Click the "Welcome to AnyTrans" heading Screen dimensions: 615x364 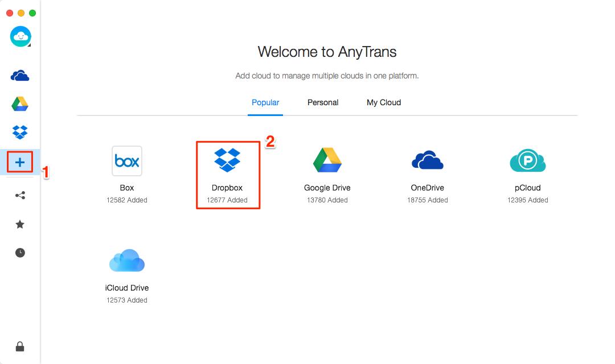[327, 52]
